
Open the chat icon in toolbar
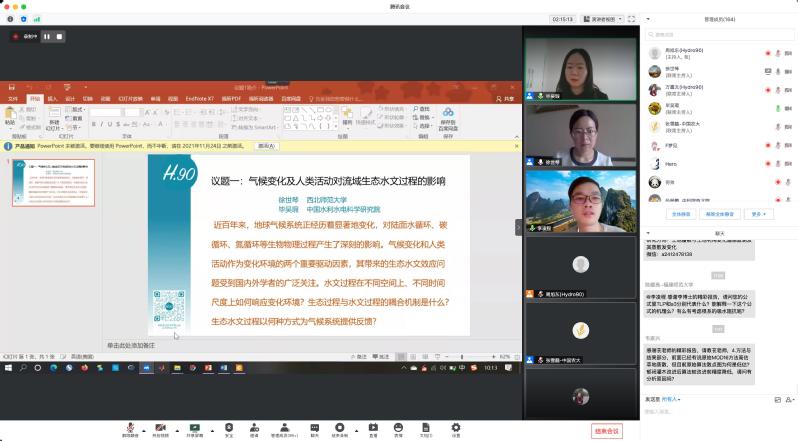(x=314, y=427)
